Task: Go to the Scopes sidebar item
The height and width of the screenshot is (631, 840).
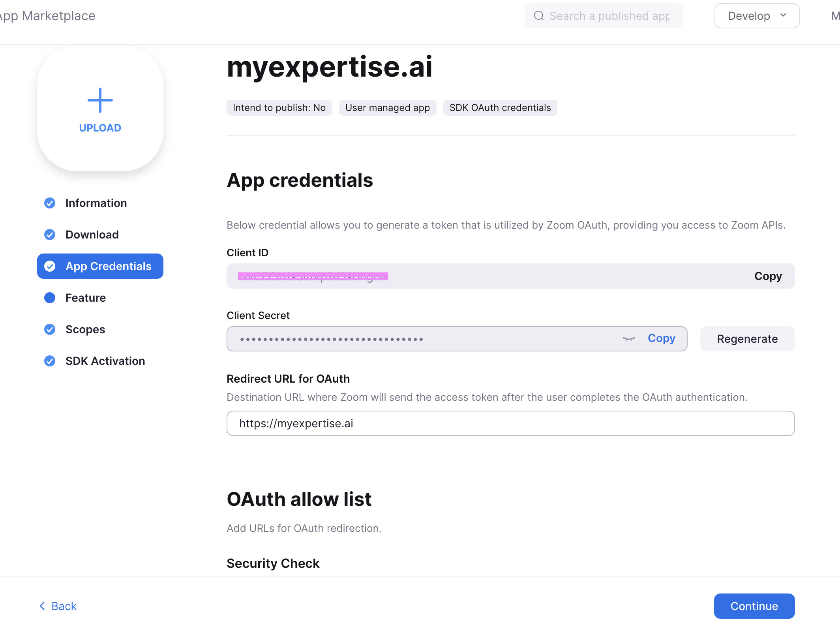Action: 85,329
